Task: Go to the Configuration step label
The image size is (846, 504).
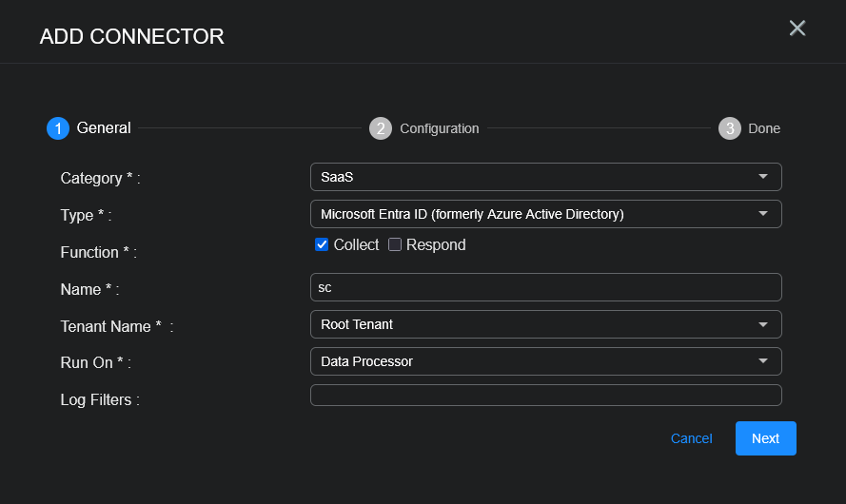Action: click(439, 128)
